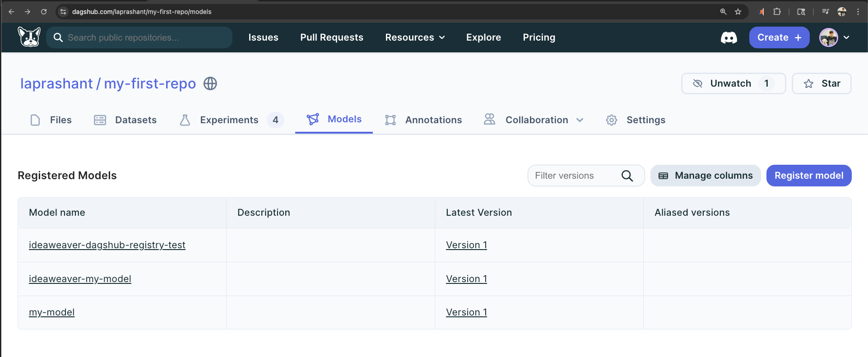The width and height of the screenshot is (868, 357).
Task: Click the Star button
Action: tap(822, 83)
